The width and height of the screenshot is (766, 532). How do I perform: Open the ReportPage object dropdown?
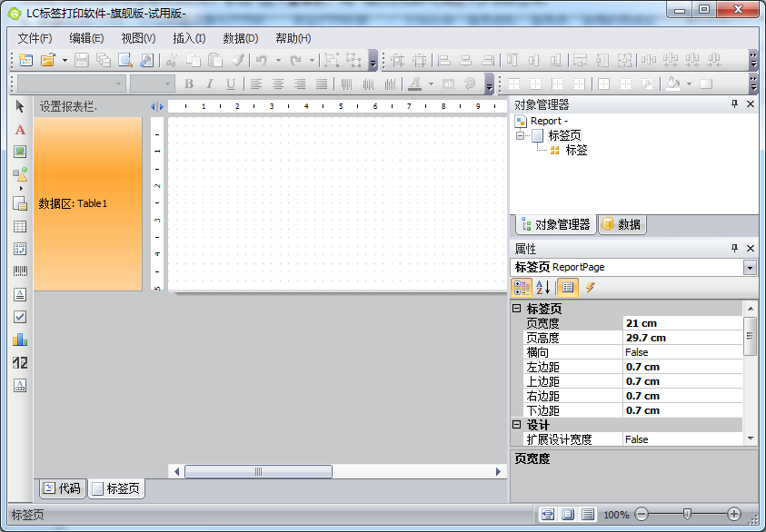tap(749, 267)
